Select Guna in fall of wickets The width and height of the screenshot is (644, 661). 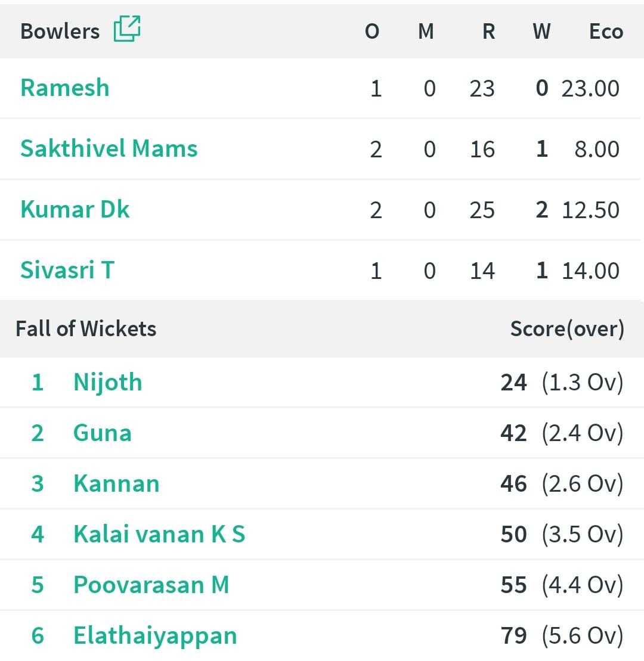click(103, 433)
